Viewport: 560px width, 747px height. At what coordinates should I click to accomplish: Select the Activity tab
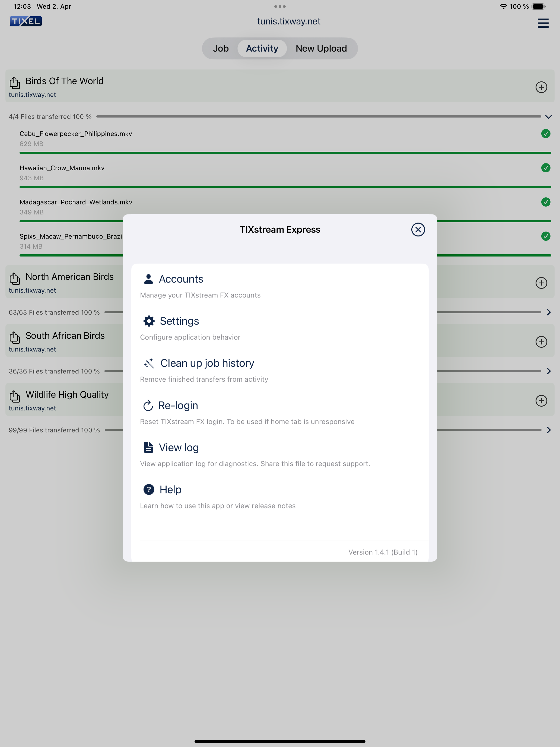click(262, 48)
